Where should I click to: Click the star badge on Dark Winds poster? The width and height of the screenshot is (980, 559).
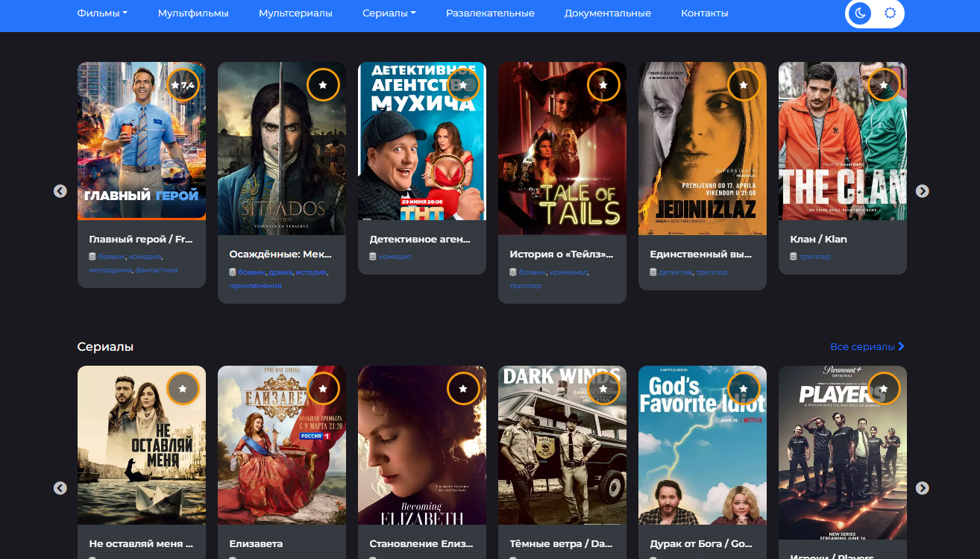tap(603, 389)
